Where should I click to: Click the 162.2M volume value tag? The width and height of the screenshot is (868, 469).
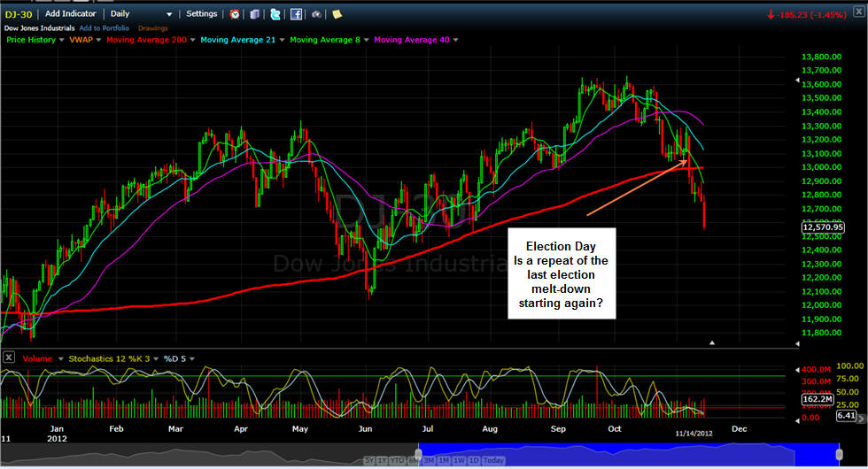(818, 399)
